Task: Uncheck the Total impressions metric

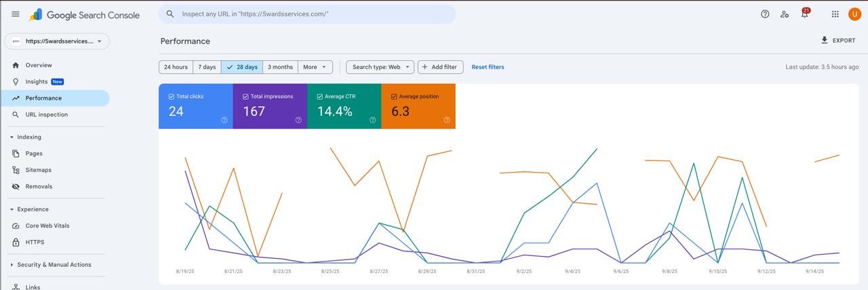Action: pos(245,97)
